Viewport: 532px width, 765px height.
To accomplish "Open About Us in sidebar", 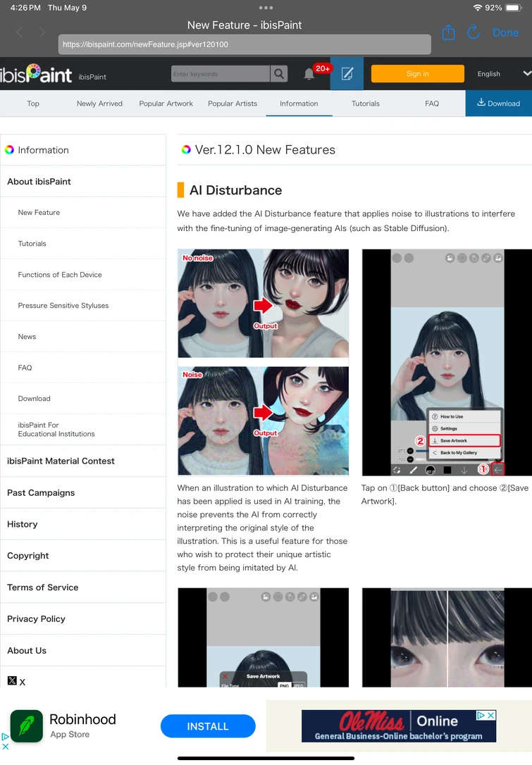I will (83, 650).
